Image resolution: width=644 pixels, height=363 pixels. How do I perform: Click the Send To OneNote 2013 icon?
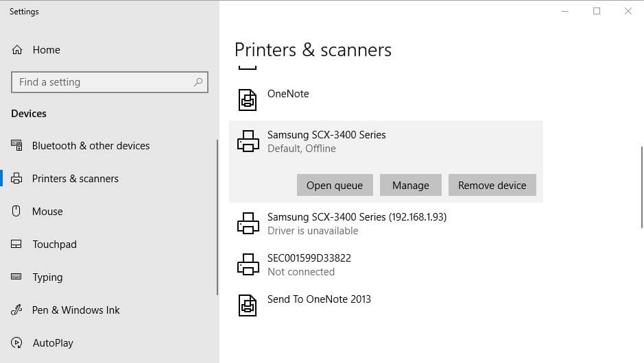pos(248,305)
